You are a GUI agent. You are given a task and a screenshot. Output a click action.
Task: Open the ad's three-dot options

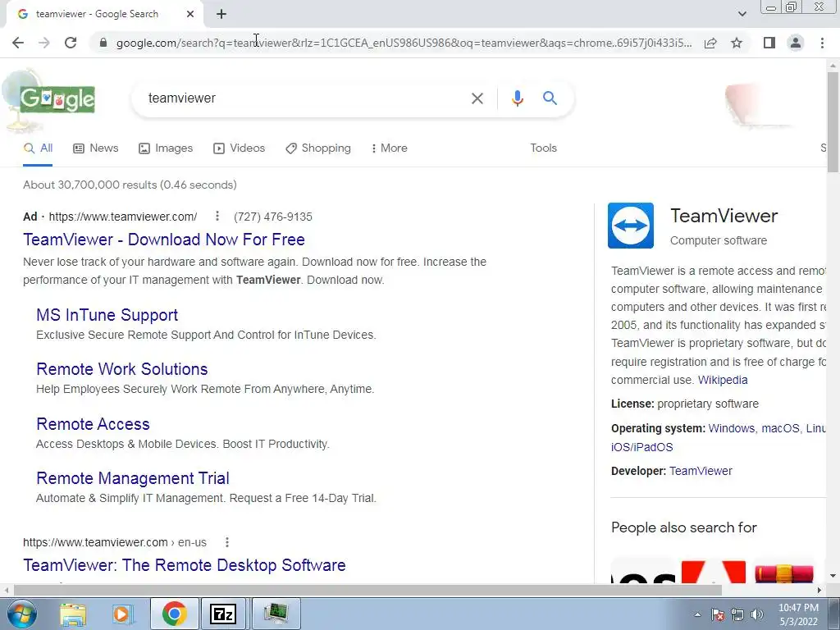click(x=217, y=216)
